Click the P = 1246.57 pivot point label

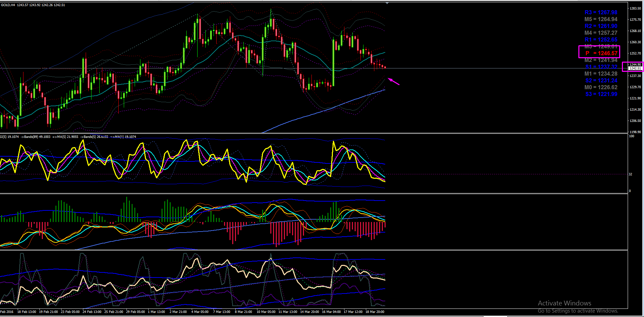pos(601,53)
